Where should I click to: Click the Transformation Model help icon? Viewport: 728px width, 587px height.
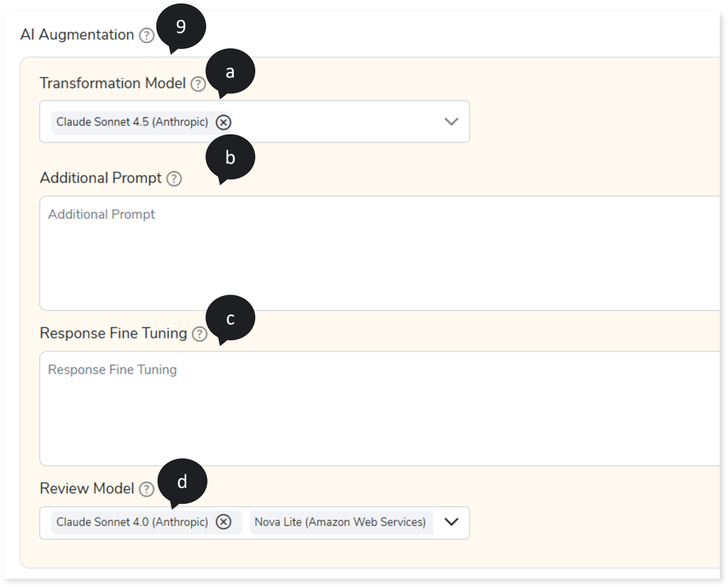click(x=198, y=84)
